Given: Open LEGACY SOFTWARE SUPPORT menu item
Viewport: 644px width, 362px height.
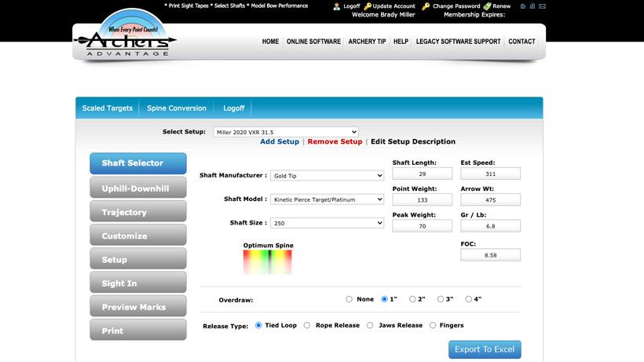Looking at the screenshot, I should 459,42.
